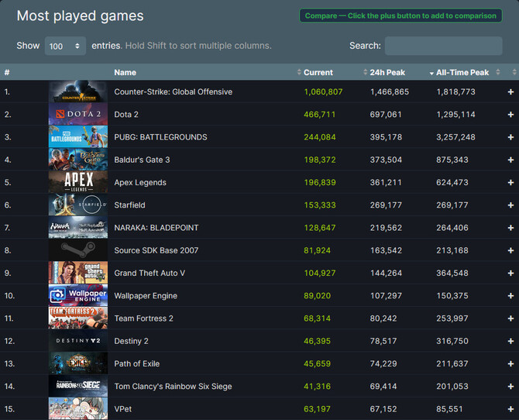Click current count 153,333 for Starfield
This screenshot has width=519, height=420.
click(x=320, y=205)
